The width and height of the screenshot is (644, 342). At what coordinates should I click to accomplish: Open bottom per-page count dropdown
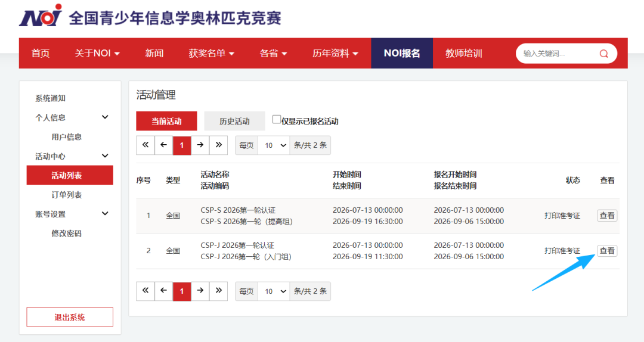[274, 291]
